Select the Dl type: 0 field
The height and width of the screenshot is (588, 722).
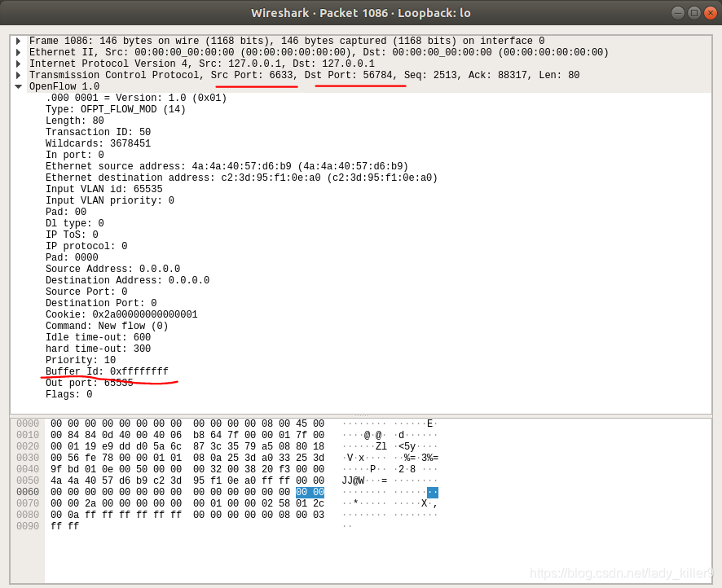(75, 223)
